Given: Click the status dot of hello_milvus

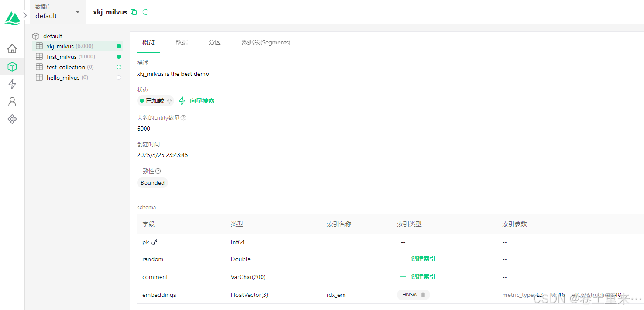Looking at the screenshot, I should pyautogui.click(x=119, y=78).
